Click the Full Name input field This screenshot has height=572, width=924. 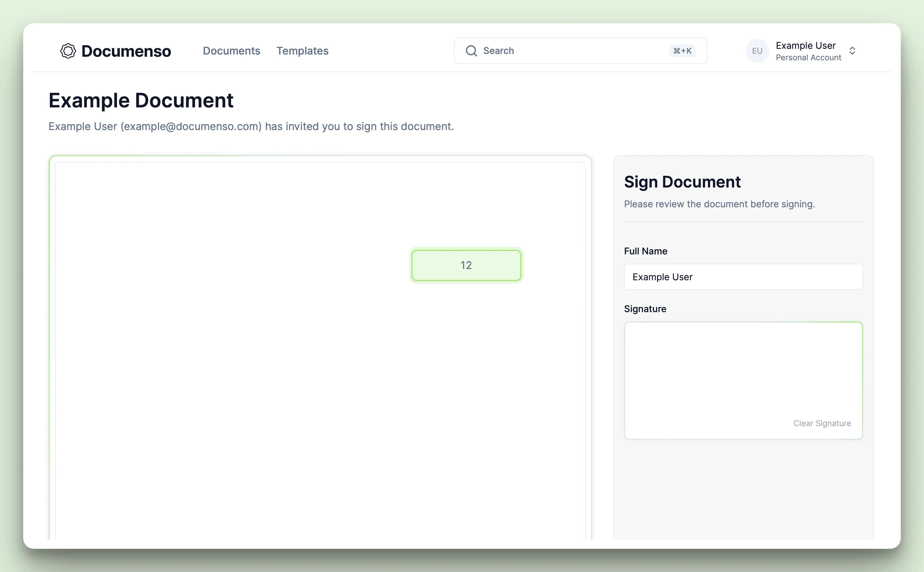[x=743, y=276]
